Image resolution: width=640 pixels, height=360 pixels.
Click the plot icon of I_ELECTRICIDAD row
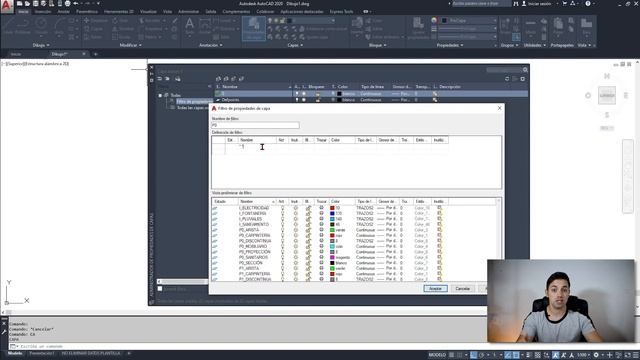coord(321,208)
